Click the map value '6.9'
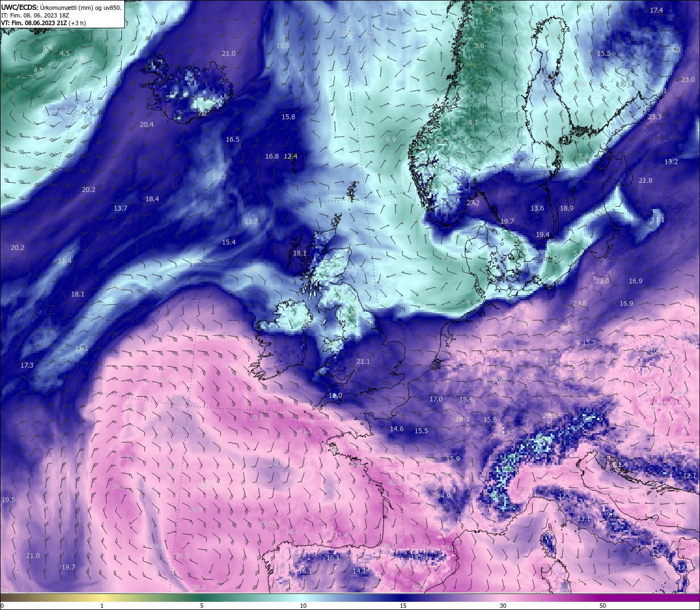Viewport: 700px width, 610px height. [x=391, y=140]
